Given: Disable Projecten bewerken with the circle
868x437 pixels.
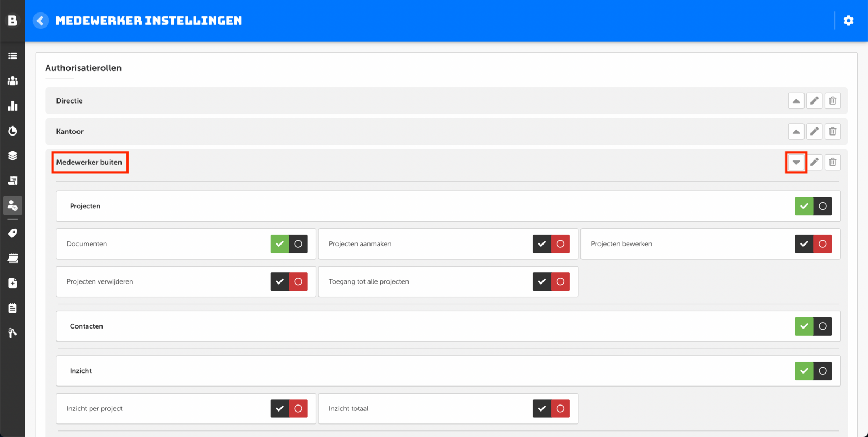Looking at the screenshot, I should pos(822,244).
